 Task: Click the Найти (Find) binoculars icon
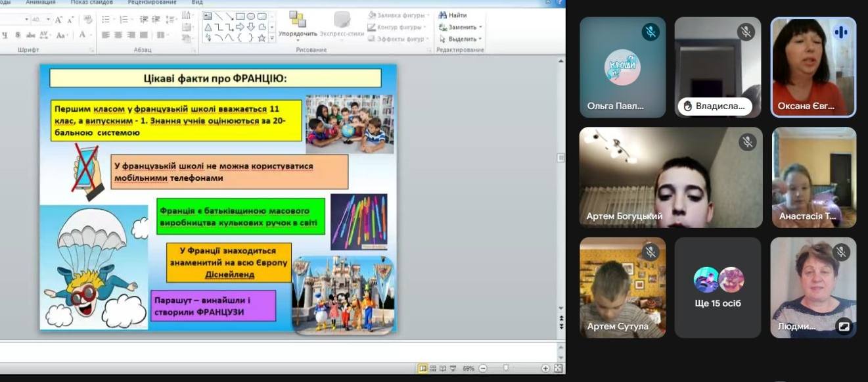point(443,15)
